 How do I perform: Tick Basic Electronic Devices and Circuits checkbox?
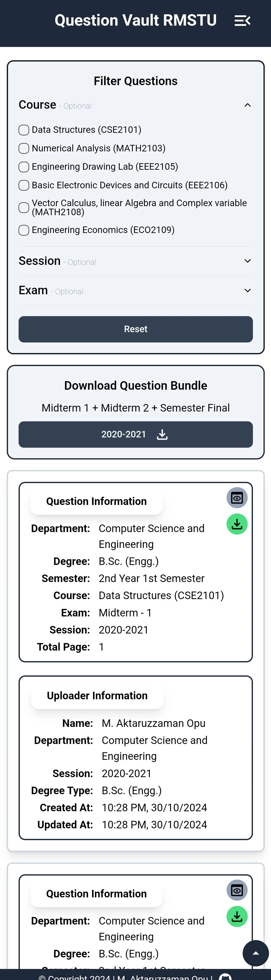(x=24, y=185)
